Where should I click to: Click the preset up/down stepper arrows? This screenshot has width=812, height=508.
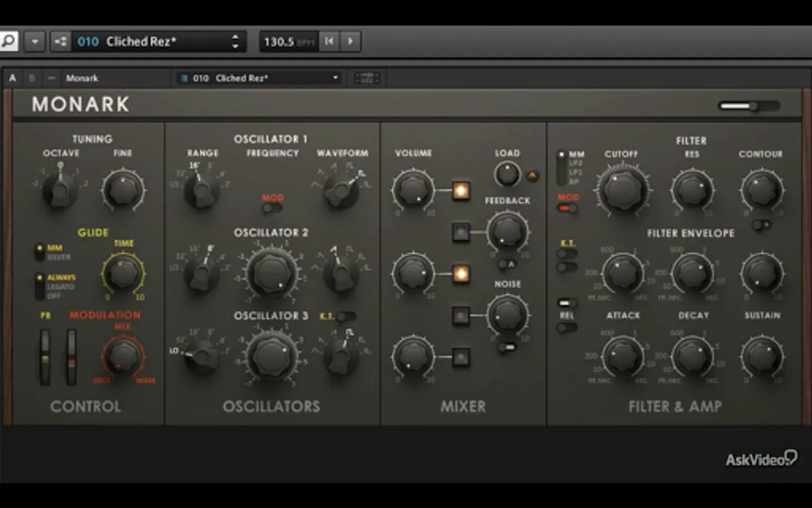(235, 41)
